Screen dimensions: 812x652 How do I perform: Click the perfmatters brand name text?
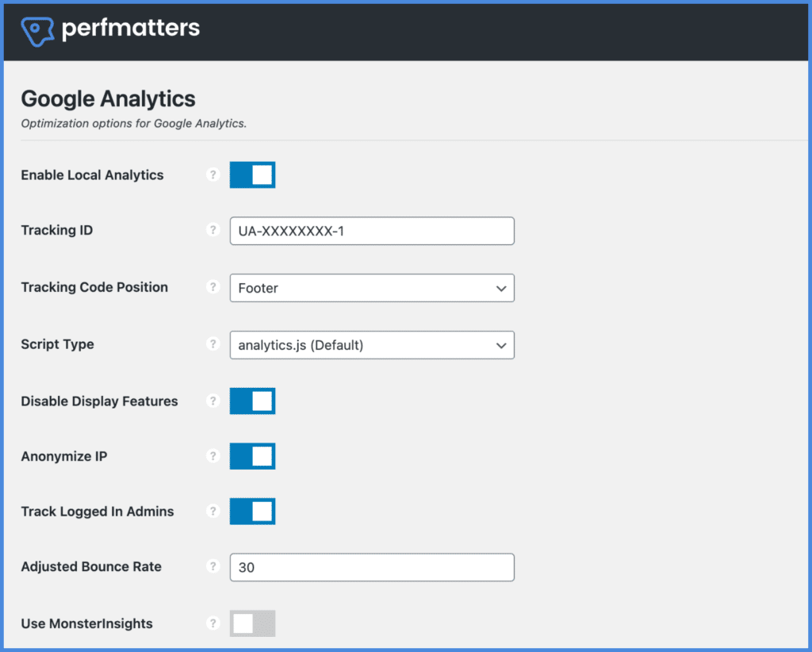(x=131, y=29)
